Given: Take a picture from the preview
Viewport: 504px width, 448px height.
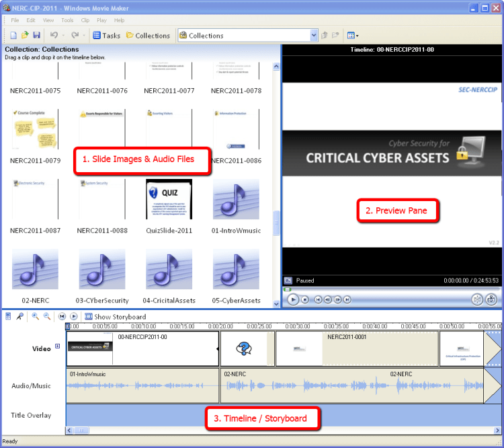Looking at the screenshot, I should coord(491,300).
